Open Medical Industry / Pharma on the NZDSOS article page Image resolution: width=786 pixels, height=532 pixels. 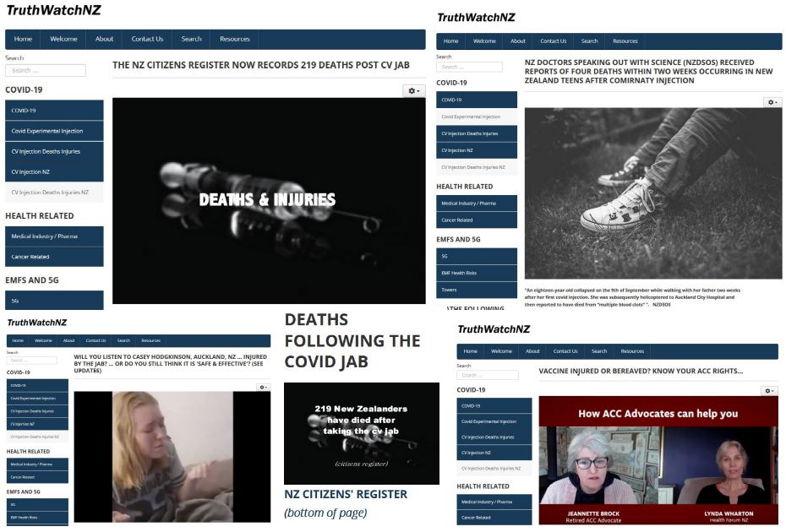[x=477, y=204]
